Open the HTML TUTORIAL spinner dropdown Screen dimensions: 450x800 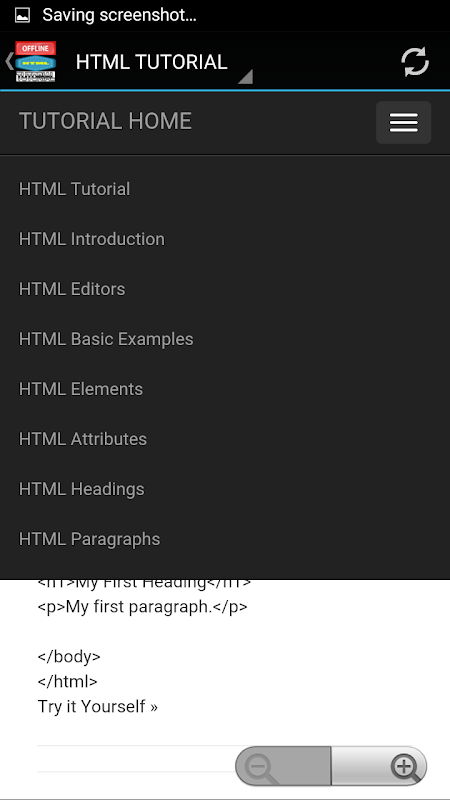coord(163,62)
